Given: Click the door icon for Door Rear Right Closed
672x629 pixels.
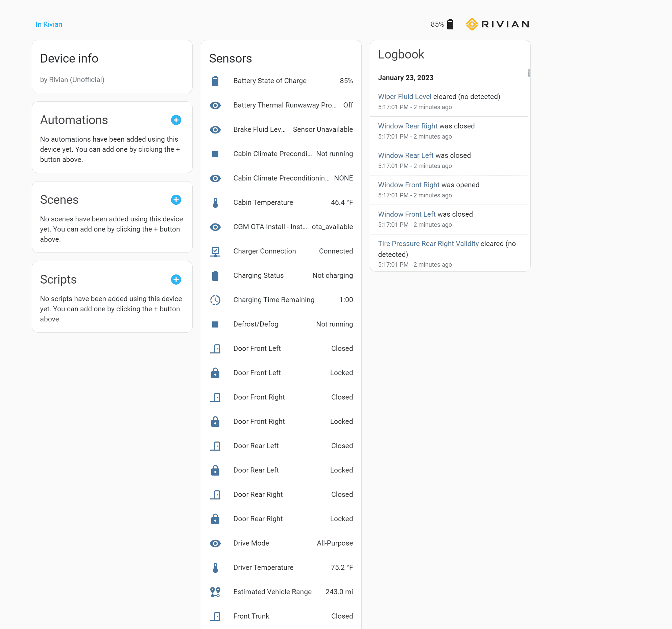Looking at the screenshot, I should tap(215, 495).
